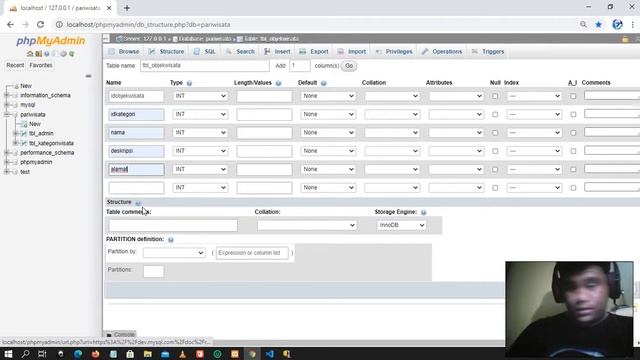Viewport: 640px width, 360px height.
Task: Open the Operations tab
Action: pyautogui.click(x=442, y=52)
